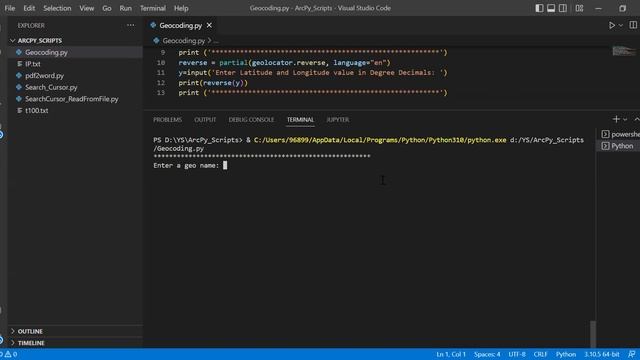Screen dimensions: 640x360
Task: Create new terminal with plus icon
Action: point(616,119)
